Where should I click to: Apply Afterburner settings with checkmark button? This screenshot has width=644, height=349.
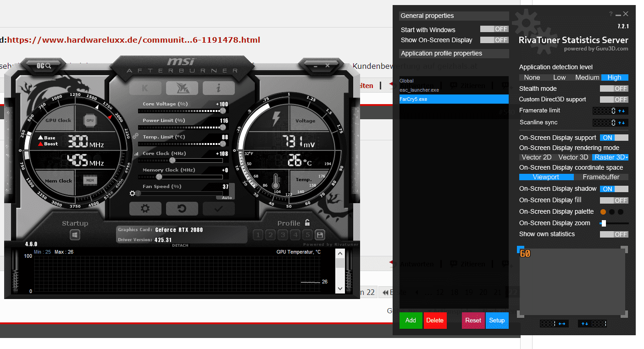tap(218, 209)
